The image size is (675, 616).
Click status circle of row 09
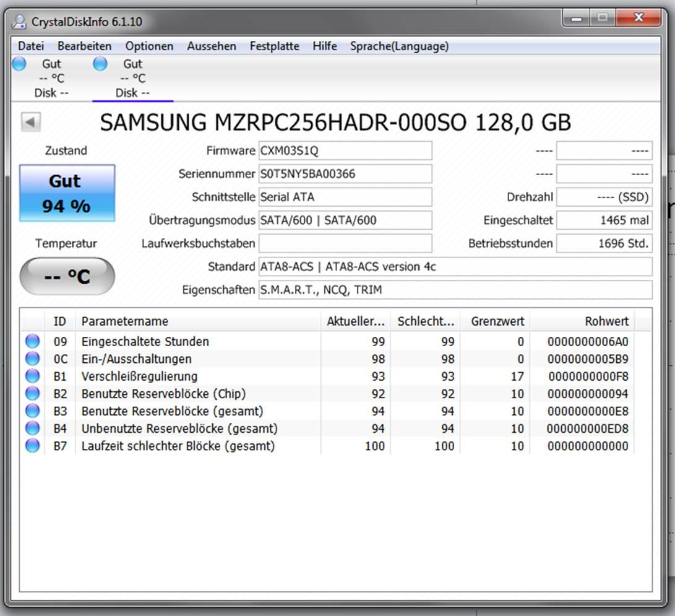pos(32,341)
